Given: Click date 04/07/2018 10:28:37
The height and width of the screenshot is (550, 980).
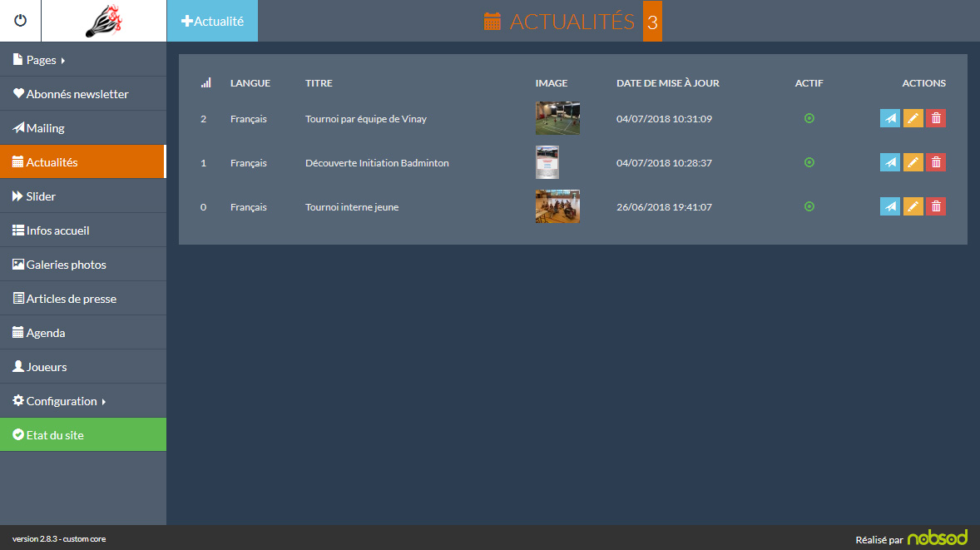Looking at the screenshot, I should pos(664,163).
